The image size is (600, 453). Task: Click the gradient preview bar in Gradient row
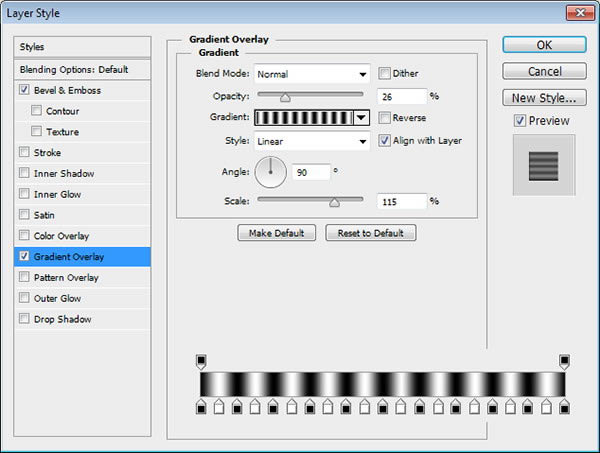[304, 118]
